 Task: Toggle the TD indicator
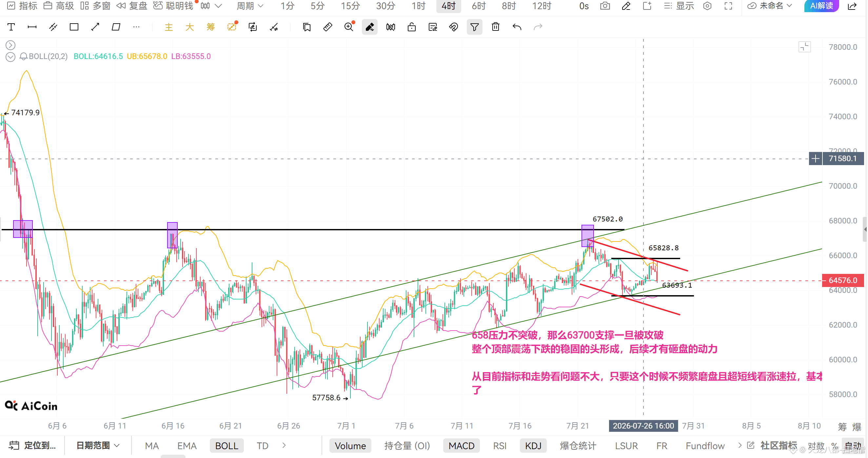(x=263, y=446)
